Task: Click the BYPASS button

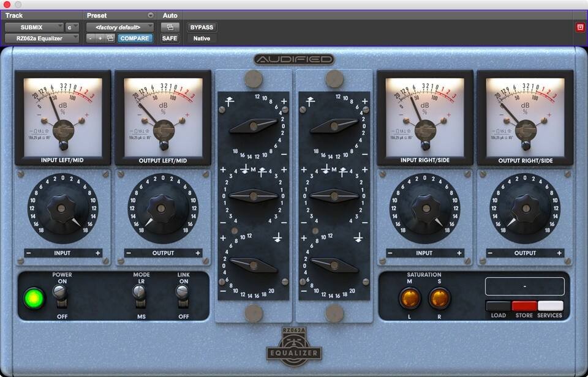Action: 202,28
